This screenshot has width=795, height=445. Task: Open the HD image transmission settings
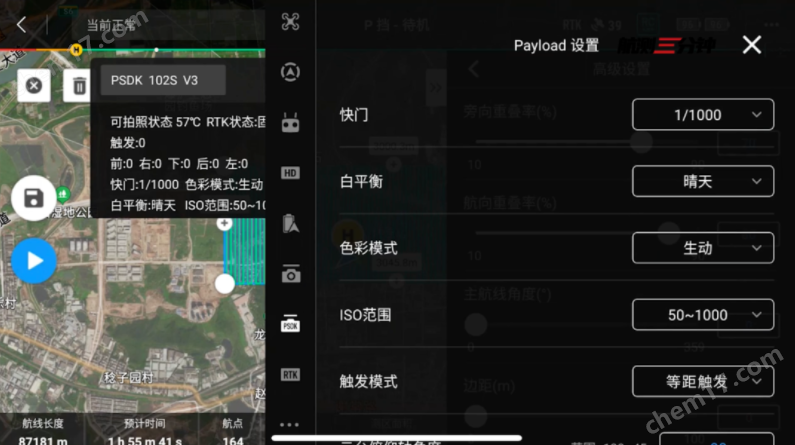click(x=290, y=173)
